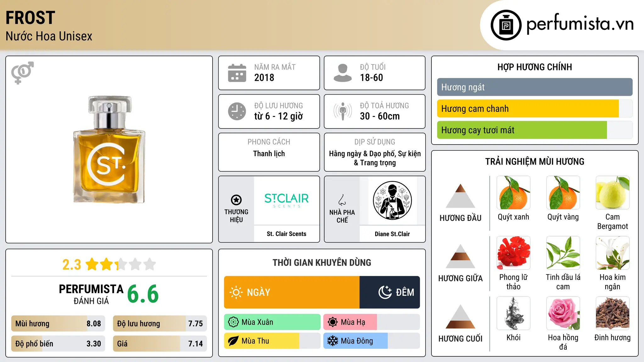Click the FROST product title
This screenshot has height=362, width=644.
click(x=31, y=18)
